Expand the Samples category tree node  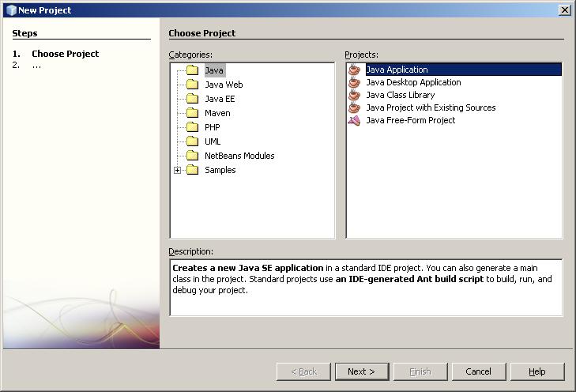tap(178, 170)
